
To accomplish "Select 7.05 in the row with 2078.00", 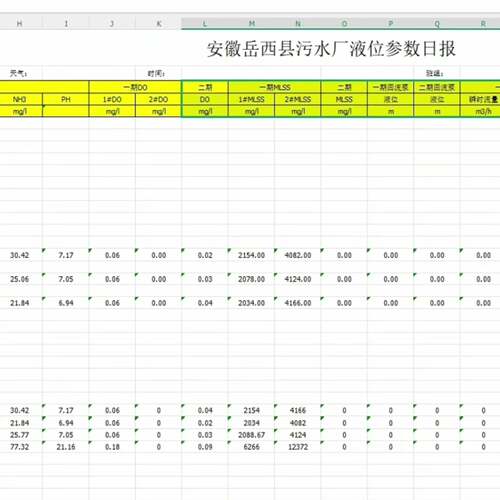I will coord(66,279).
